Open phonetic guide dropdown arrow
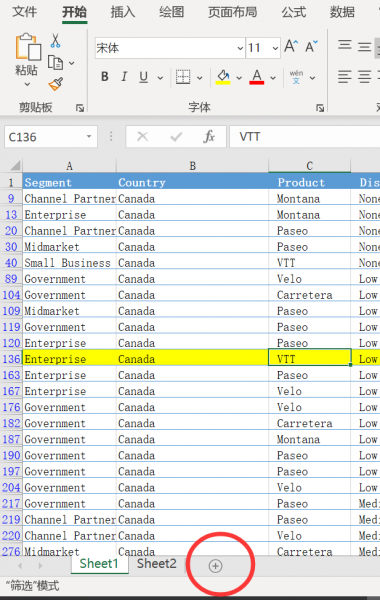 [x=312, y=78]
